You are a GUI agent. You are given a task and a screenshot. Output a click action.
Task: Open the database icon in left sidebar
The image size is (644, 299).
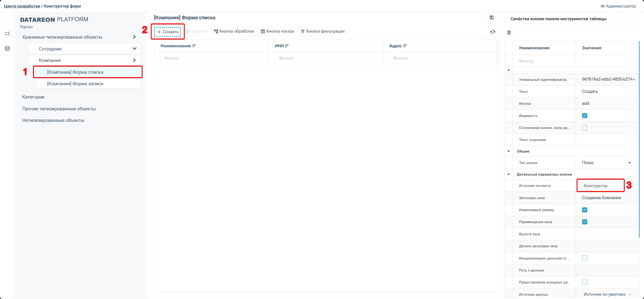(7, 49)
